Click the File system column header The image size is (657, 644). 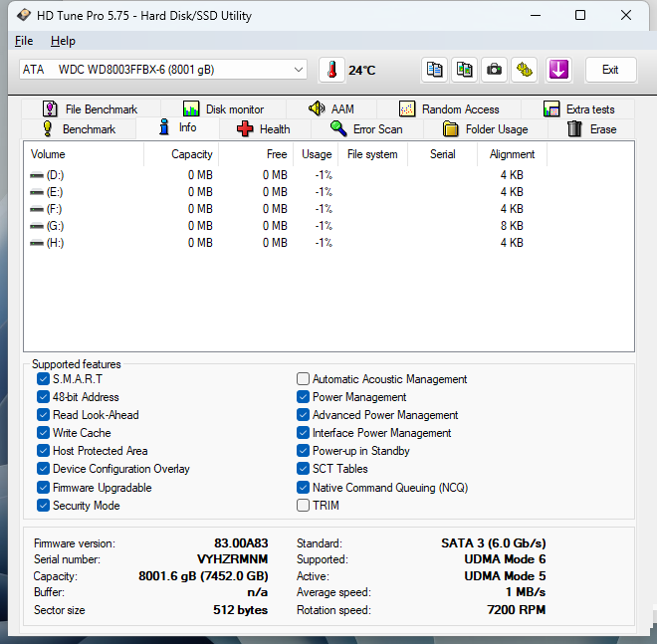pyautogui.click(x=372, y=154)
